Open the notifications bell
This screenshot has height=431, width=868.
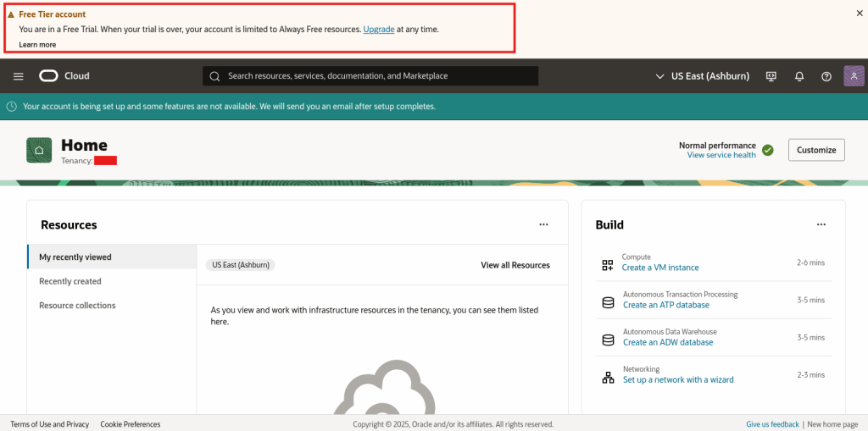click(798, 76)
